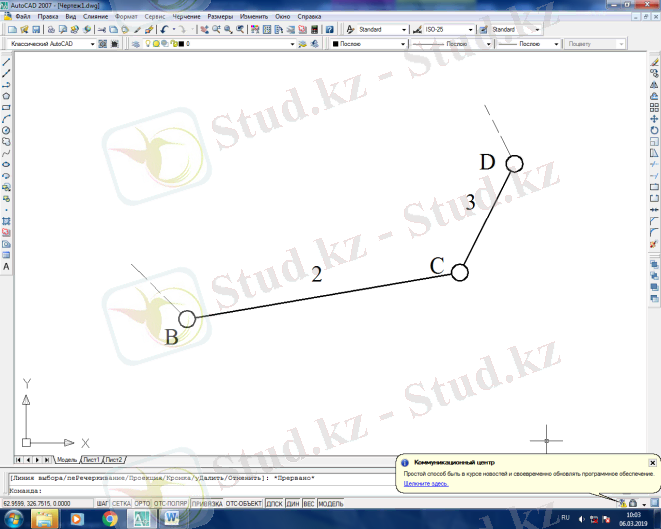661x529 pixels.
Task: Click the Zoom realtime icon
Action: click(216, 30)
